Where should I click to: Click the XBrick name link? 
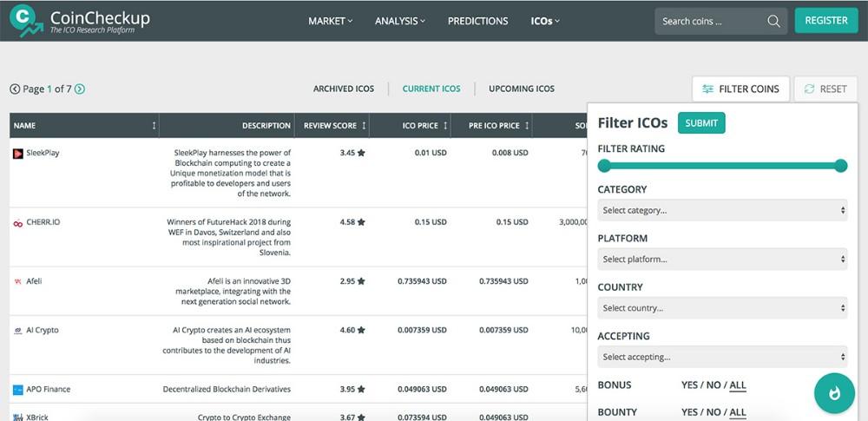point(37,418)
